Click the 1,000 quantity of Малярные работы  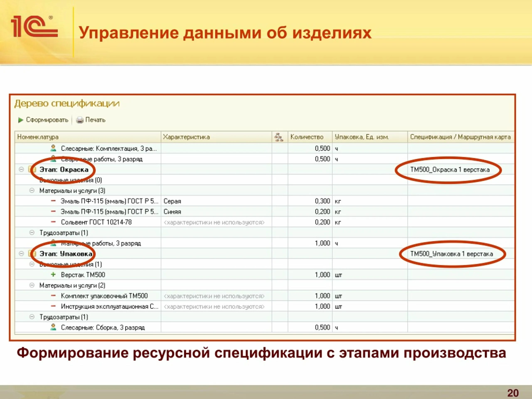pyautogui.click(x=310, y=243)
